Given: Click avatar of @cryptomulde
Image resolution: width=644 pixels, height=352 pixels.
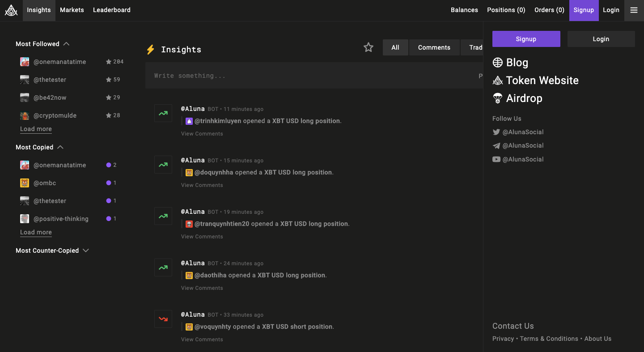Looking at the screenshot, I should coord(25,115).
